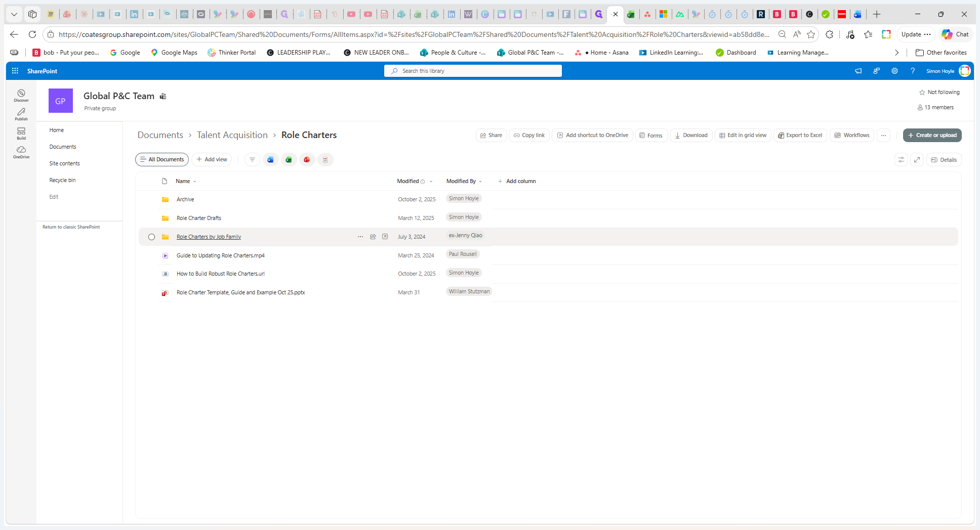Click Return to classic SharePoint link

click(x=71, y=227)
